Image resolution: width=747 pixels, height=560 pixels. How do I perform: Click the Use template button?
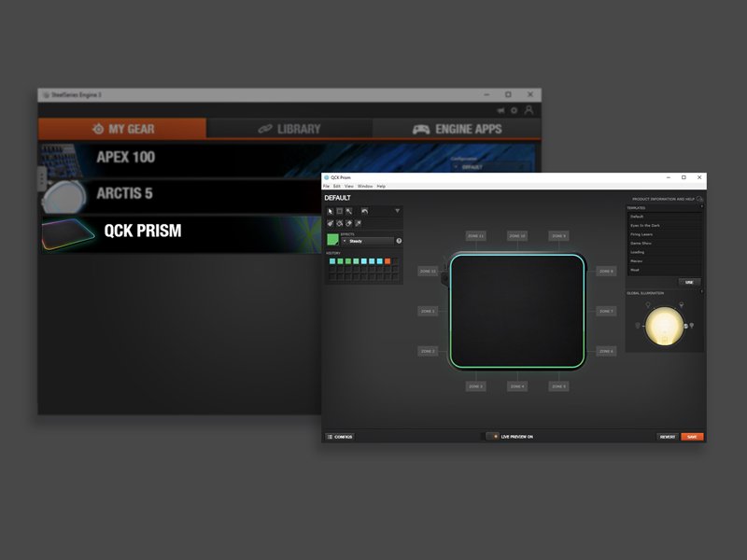pyautogui.click(x=689, y=283)
